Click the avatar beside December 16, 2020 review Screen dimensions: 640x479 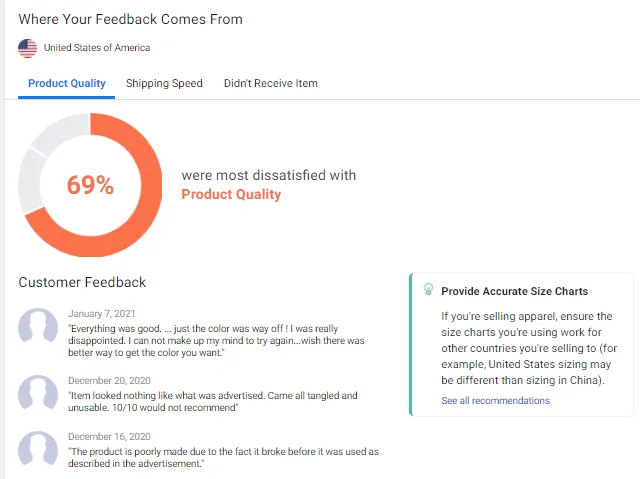(38, 449)
